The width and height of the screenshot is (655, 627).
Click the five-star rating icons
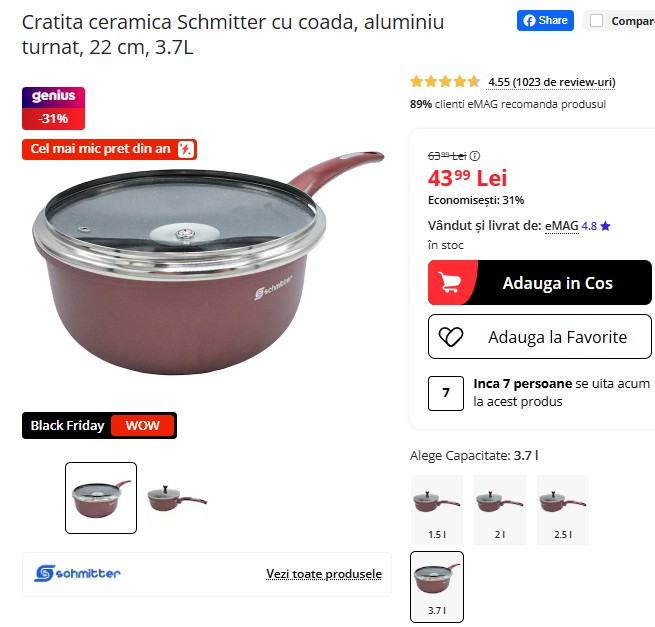pos(445,81)
